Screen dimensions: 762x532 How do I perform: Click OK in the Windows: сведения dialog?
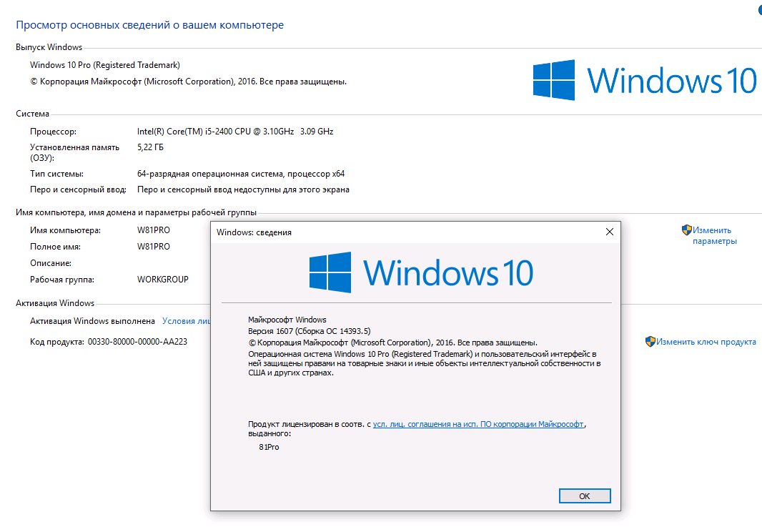(x=585, y=496)
